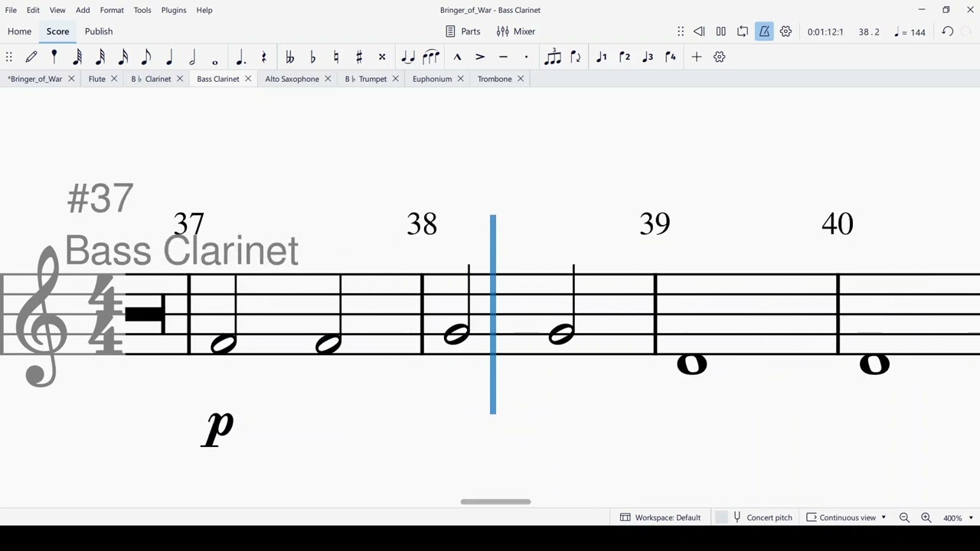980x551 pixels.
Task: Toggle the Concert pitch button
Action: click(x=762, y=517)
